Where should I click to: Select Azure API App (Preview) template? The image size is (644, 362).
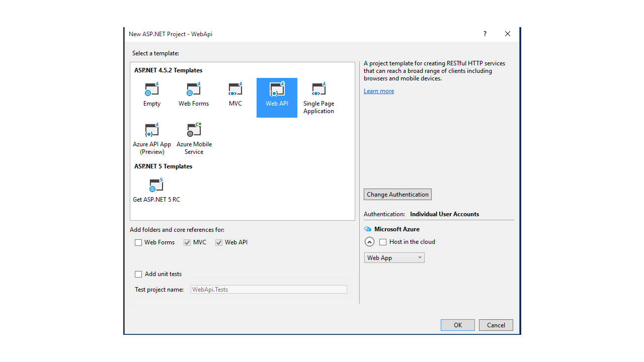tap(152, 138)
